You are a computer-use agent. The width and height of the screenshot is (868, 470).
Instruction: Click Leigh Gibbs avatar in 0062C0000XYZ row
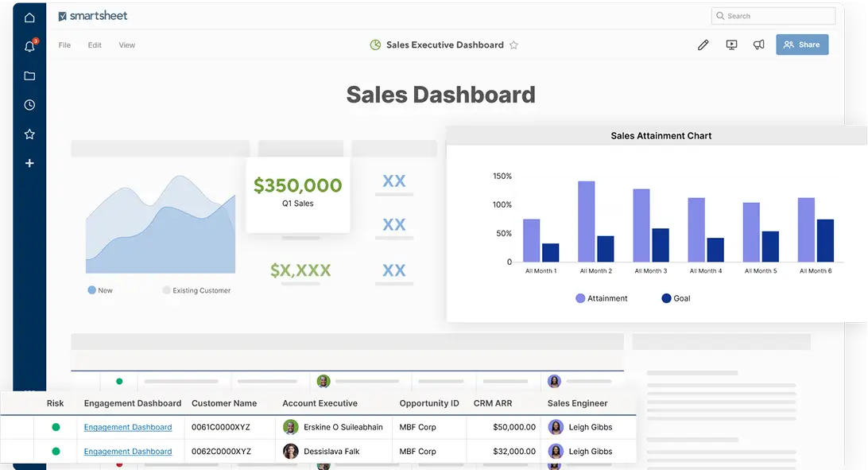click(x=556, y=451)
